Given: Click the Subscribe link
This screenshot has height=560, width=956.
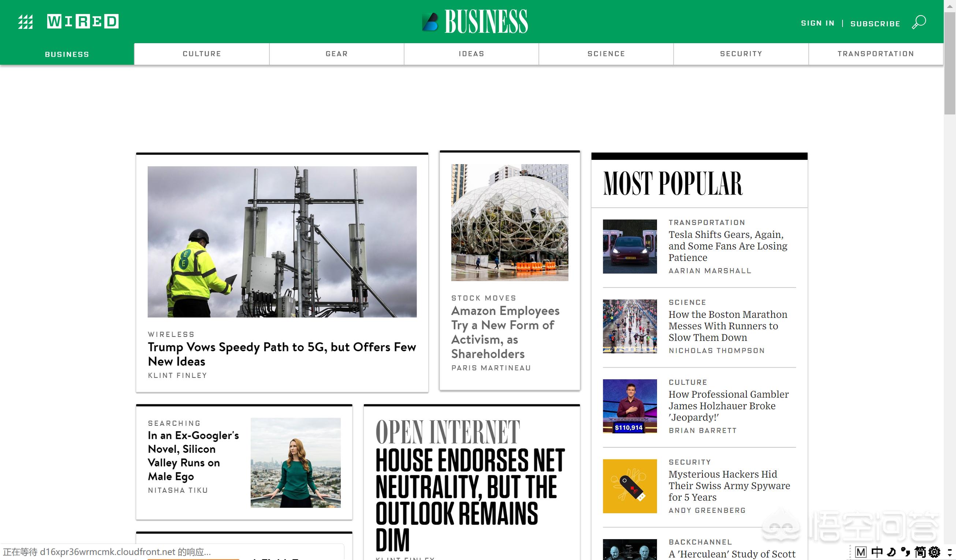Looking at the screenshot, I should [875, 23].
